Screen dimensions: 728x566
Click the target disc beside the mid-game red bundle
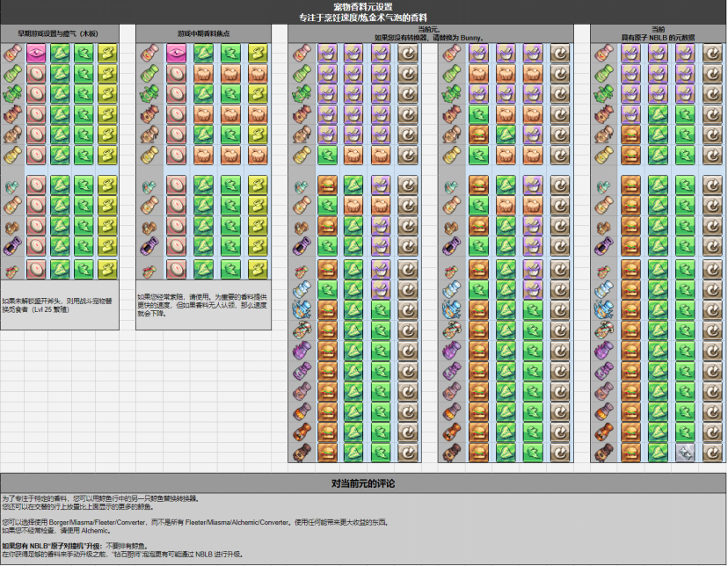click(177, 270)
